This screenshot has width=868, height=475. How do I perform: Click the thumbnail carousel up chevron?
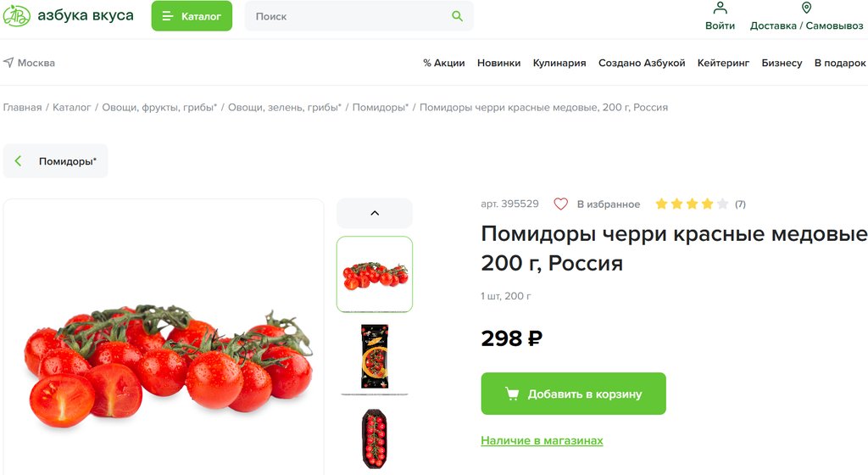[x=375, y=213]
